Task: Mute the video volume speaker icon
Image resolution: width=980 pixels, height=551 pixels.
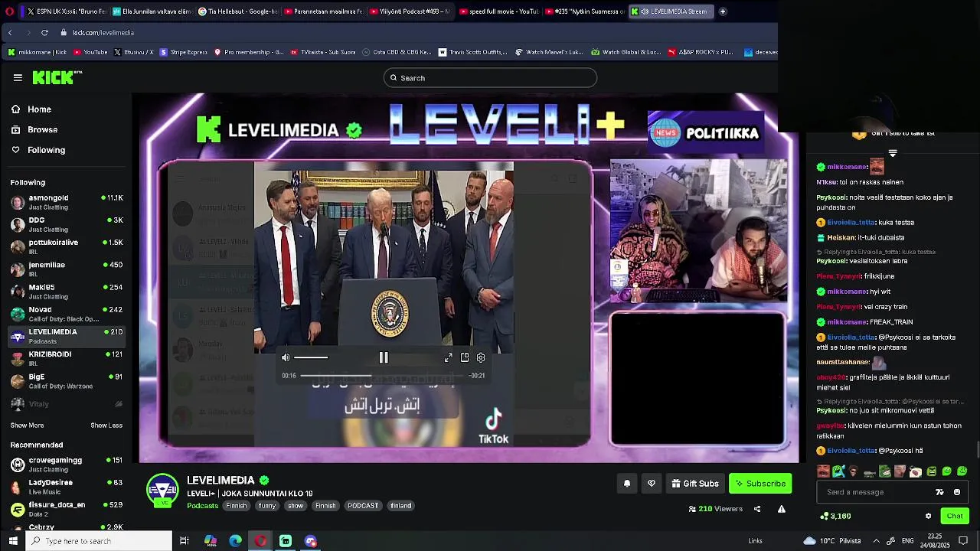Action: (x=286, y=357)
